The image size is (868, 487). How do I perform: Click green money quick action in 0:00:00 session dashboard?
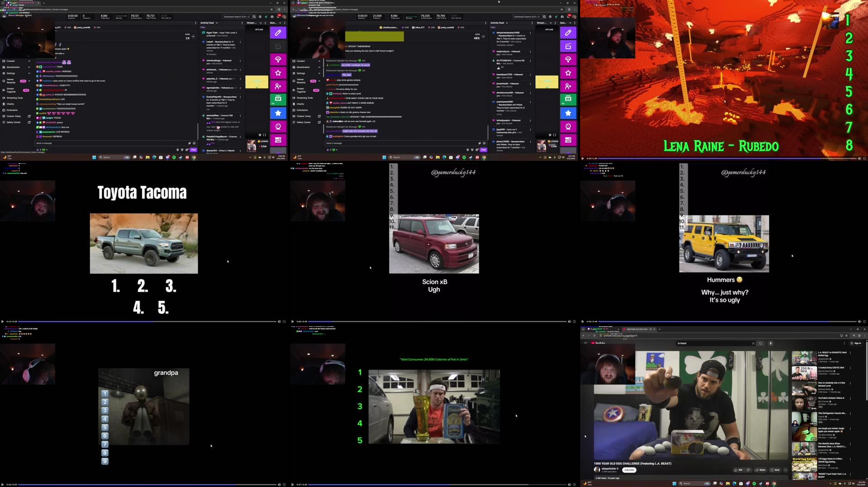point(278,99)
